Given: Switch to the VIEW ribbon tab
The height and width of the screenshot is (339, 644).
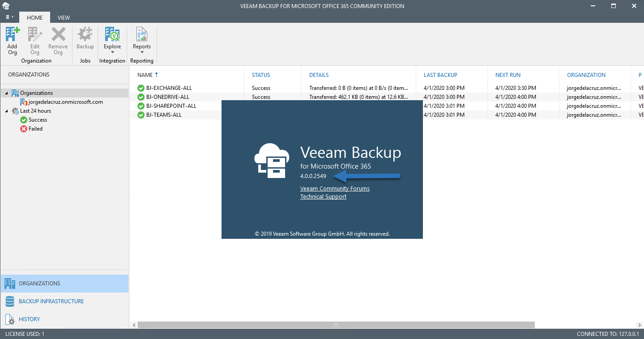Looking at the screenshot, I should click(64, 17).
